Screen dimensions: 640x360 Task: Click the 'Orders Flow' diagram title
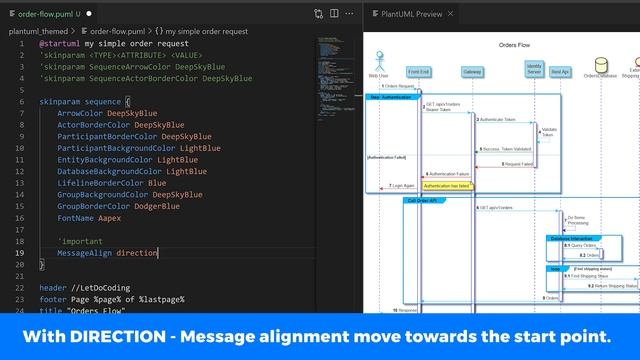click(514, 45)
